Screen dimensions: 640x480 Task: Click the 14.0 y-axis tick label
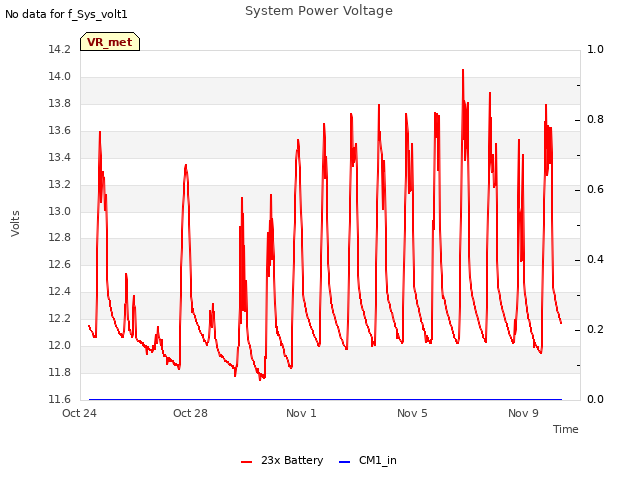[x=60, y=76]
